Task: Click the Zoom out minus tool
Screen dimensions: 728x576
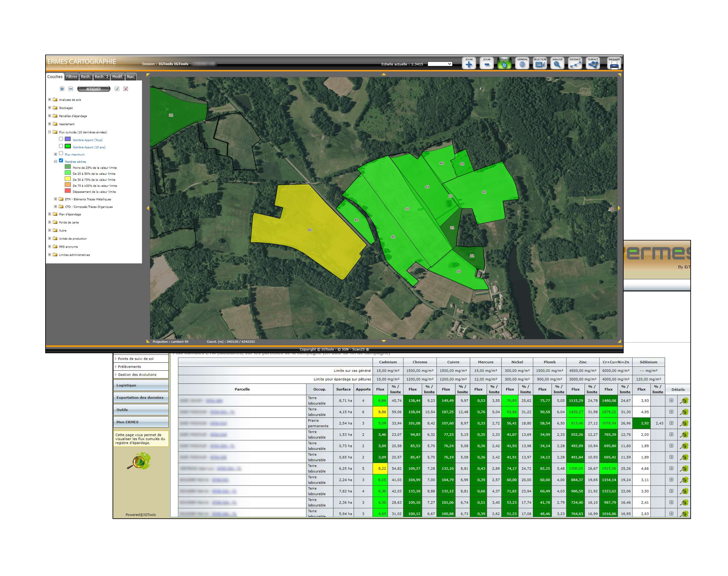Action: click(x=487, y=63)
